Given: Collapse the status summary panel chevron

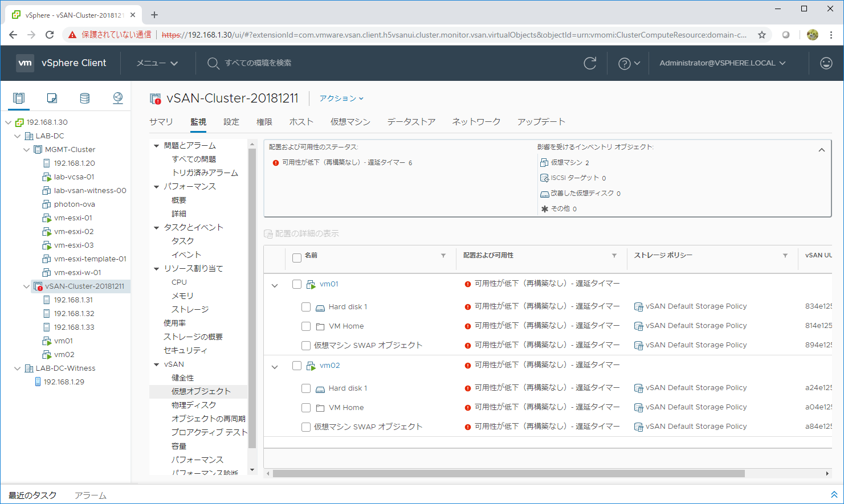Looking at the screenshot, I should coord(822,150).
